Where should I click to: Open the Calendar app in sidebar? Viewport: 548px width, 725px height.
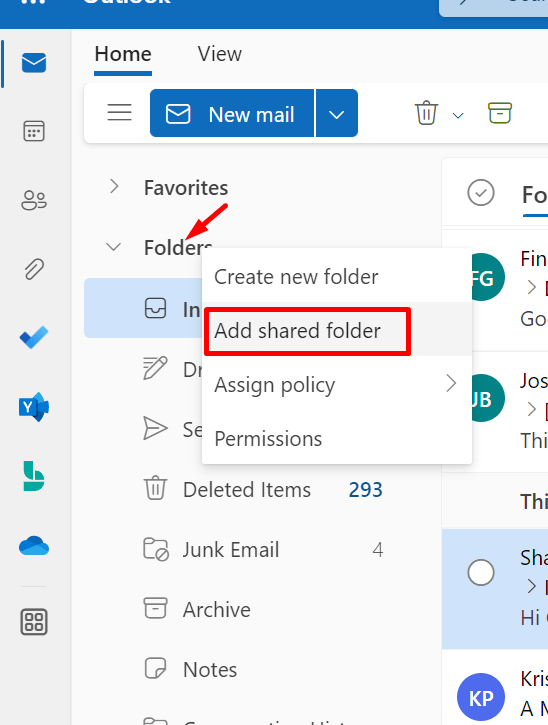(34, 131)
